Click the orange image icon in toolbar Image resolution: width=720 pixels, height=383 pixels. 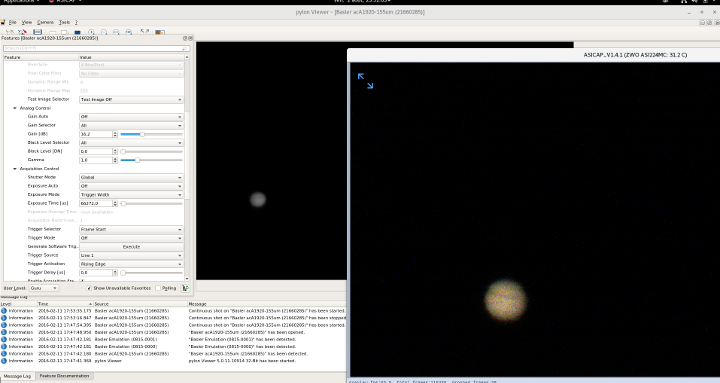coord(159,32)
